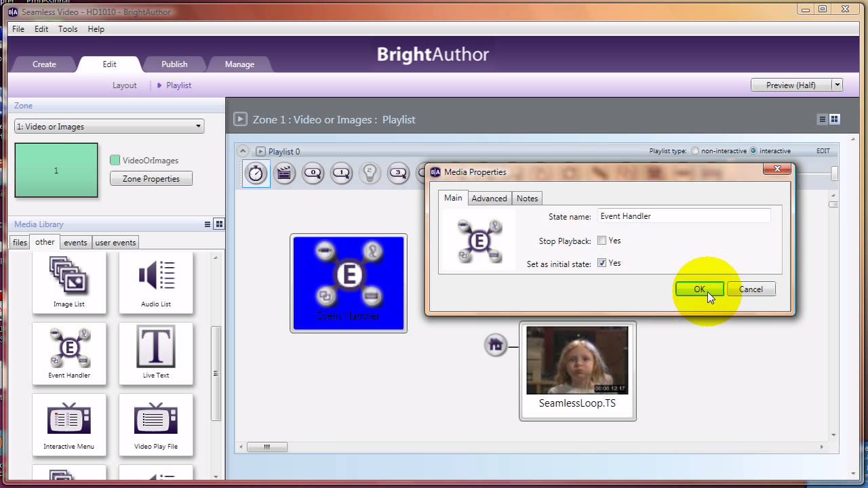Click the home icon beside SeamlessLoop.TS
This screenshot has width=868, height=488.
496,345
